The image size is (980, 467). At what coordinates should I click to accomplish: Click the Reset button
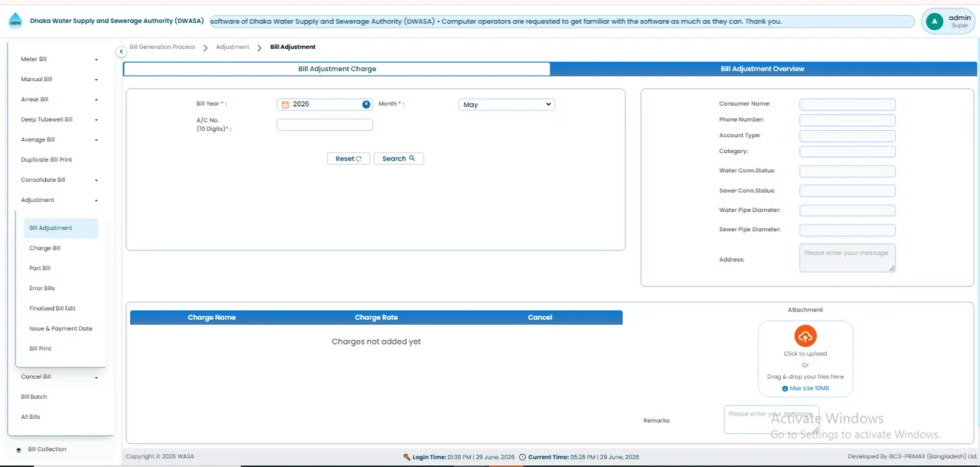click(x=348, y=158)
